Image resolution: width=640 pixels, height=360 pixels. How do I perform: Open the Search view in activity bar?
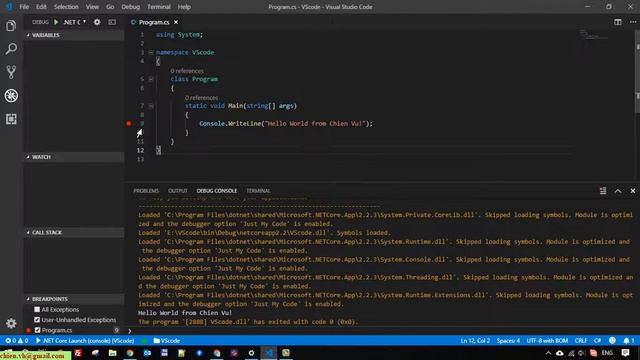click(11, 49)
